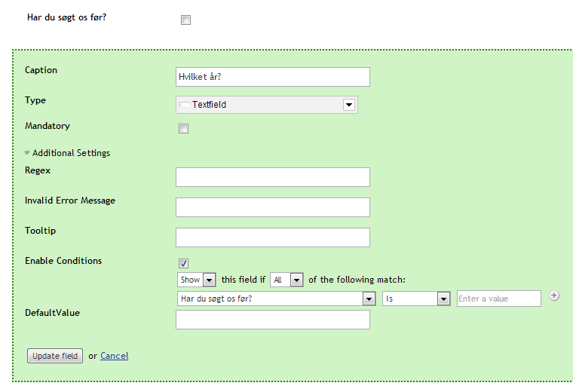Click the Update field button
Image resolution: width=573 pixels, height=392 pixels.
tap(55, 356)
